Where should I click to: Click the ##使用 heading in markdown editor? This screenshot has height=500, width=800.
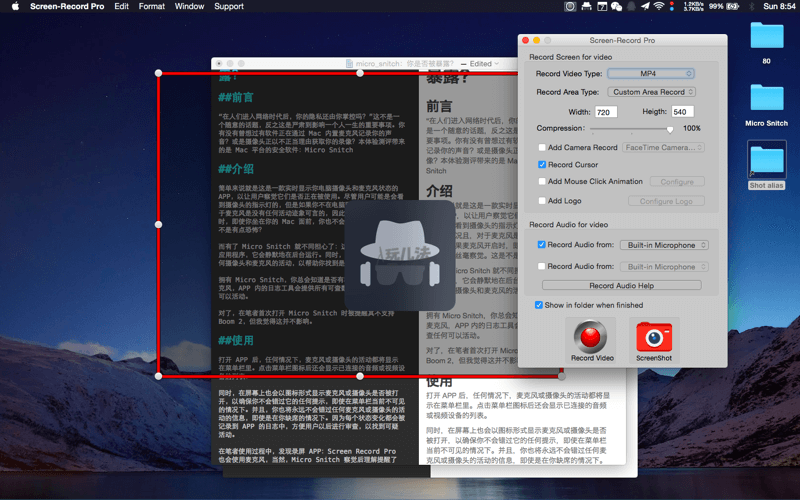pyautogui.click(x=236, y=340)
